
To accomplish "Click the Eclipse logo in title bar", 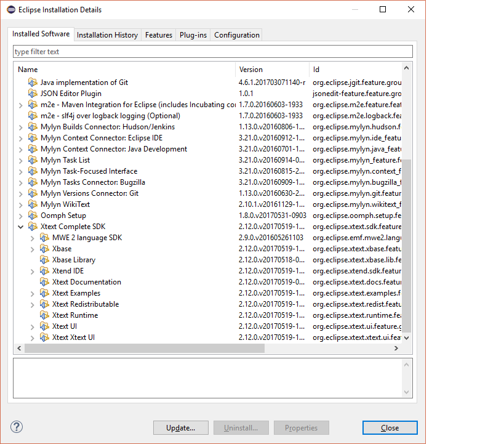I will [x=11, y=10].
